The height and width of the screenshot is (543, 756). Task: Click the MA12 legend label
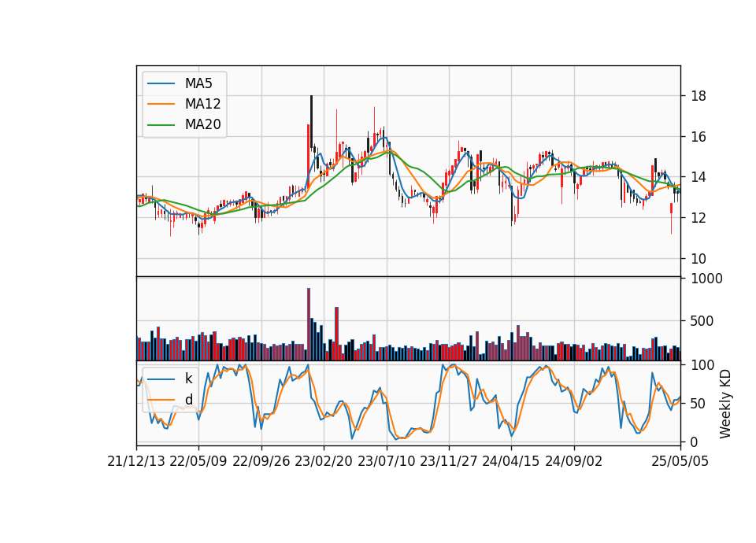tap(202, 104)
